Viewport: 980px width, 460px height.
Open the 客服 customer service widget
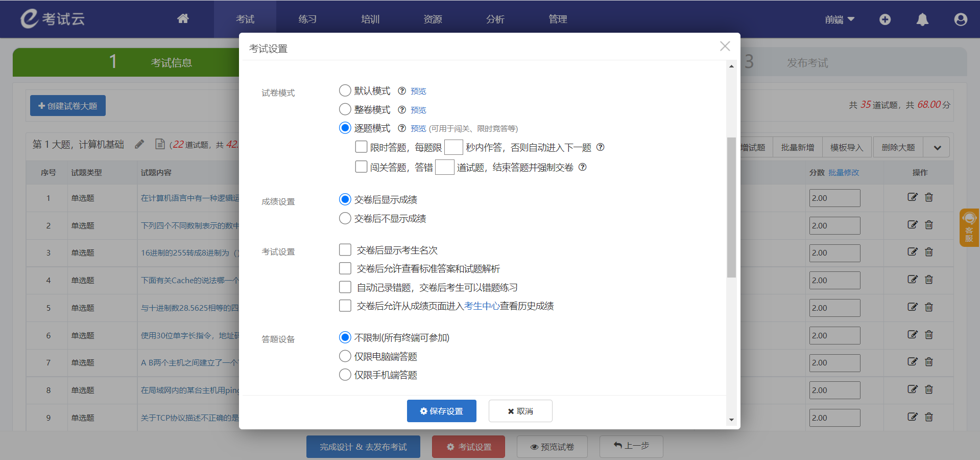[x=969, y=227]
